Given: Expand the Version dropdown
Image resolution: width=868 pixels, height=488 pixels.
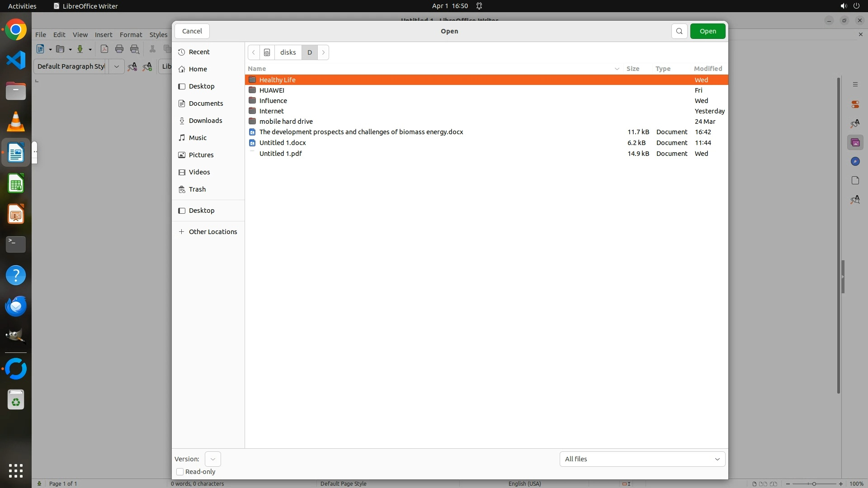Looking at the screenshot, I should [x=212, y=459].
